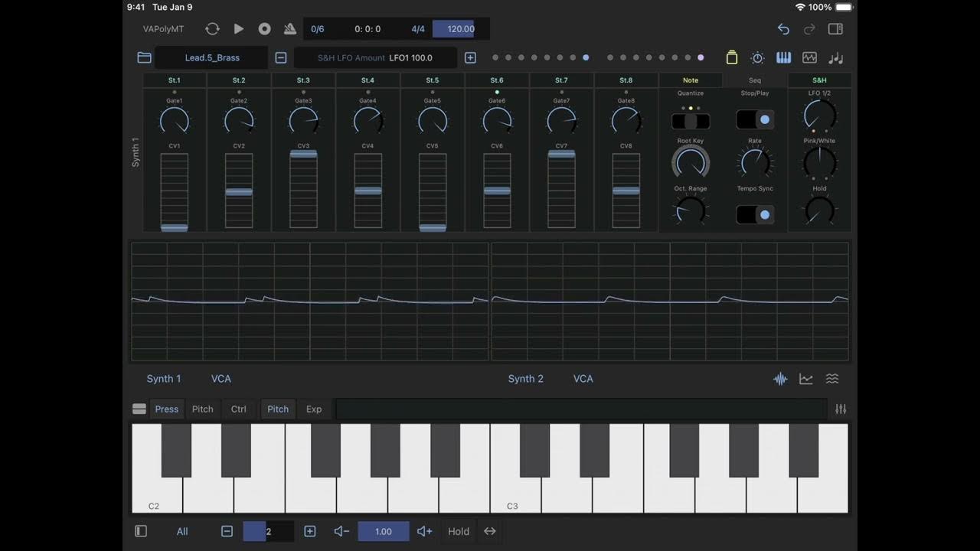Switch display to wavy lines icon
This screenshot has width=980, height=551.
click(x=832, y=379)
